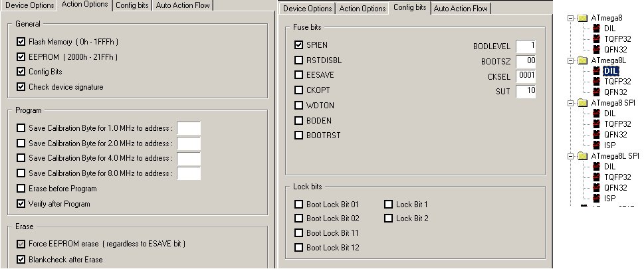Viewport: 644px width, 269px height.
Task: Click the CKSEL value field
Action: 526,76
